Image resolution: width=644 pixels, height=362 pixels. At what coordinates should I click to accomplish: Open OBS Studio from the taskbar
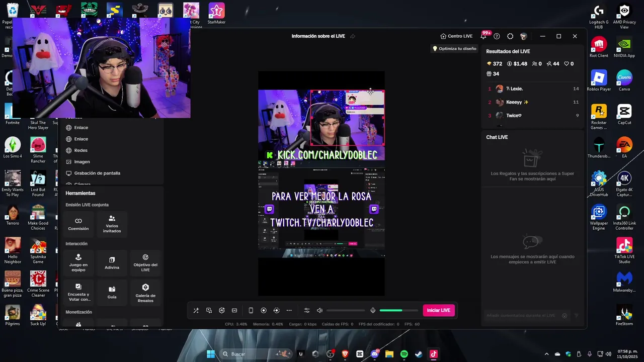tap(330, 354)
